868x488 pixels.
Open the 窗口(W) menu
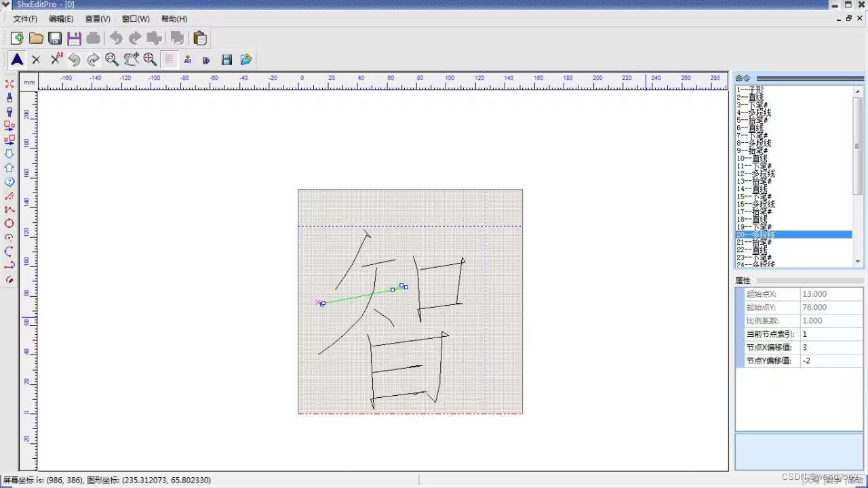pyautogui.click(x=135, y=18)
